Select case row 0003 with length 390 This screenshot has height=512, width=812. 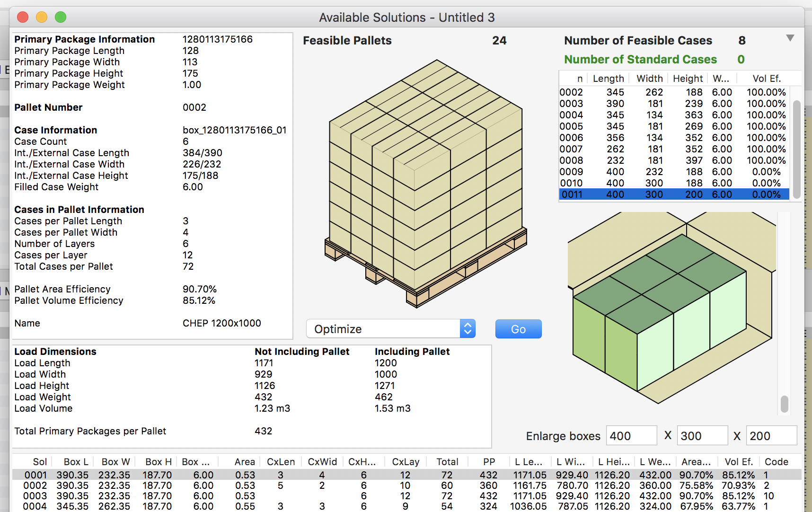pos(674,104)
